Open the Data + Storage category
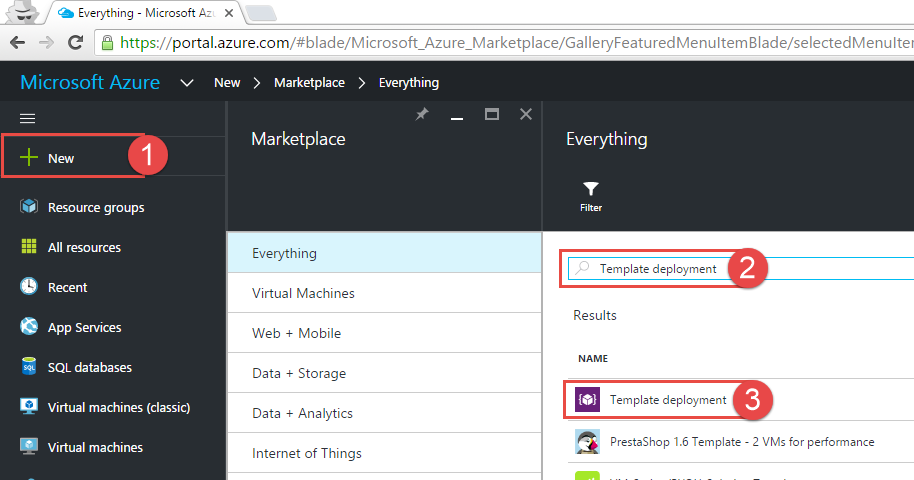The width and height of the screenshot is (914, 480). [x=298, y=373]
